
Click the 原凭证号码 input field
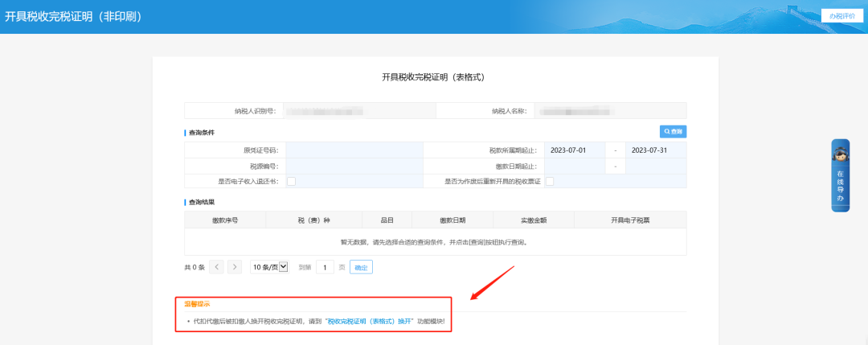[x=354, y=150]
